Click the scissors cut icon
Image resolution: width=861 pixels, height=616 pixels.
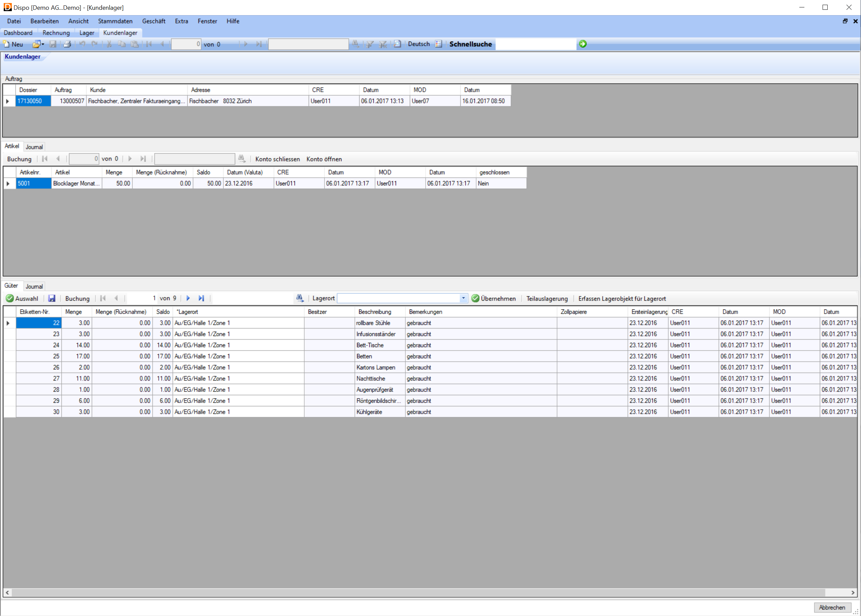point(109,44)
